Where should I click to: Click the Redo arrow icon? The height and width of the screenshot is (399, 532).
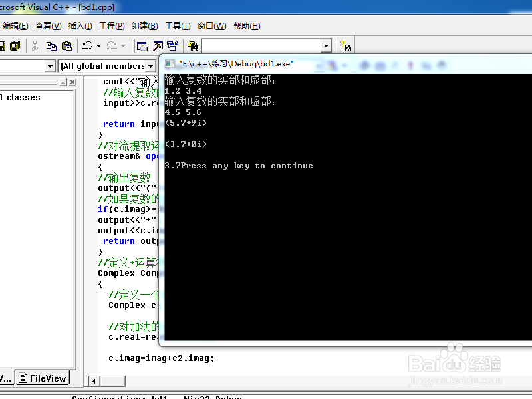pyautogui.click(x=112, y=45)
